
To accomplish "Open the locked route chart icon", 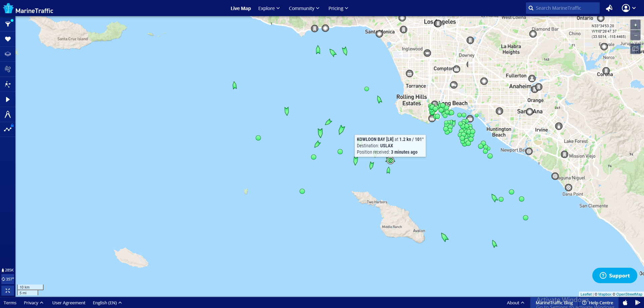I will point(8,129).
